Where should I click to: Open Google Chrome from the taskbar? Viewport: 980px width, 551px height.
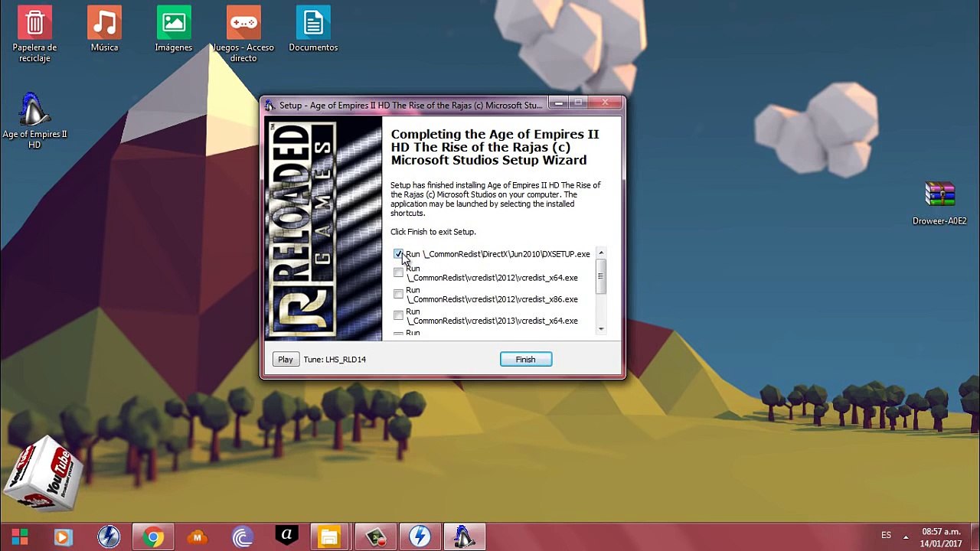pos(153,537)
